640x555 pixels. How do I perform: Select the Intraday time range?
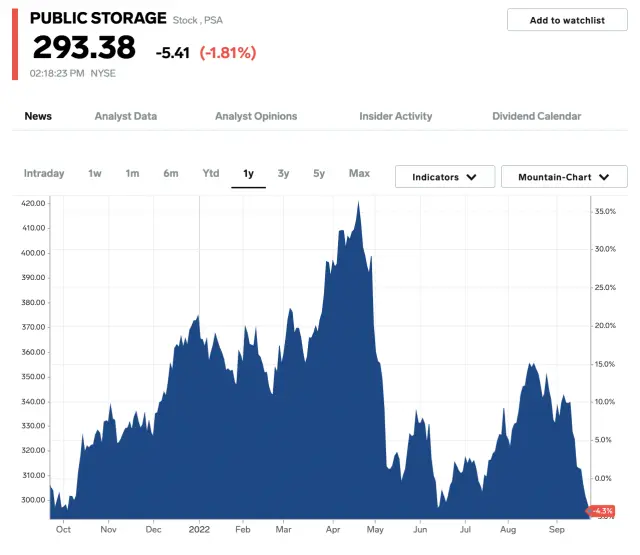(x=44, y=173)
